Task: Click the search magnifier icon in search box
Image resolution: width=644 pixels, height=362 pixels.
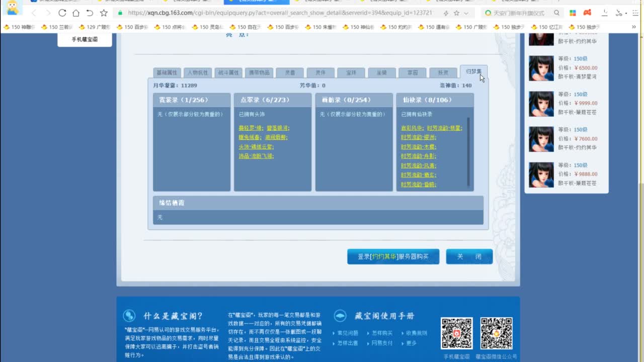Action: click(x=556, y=13)
